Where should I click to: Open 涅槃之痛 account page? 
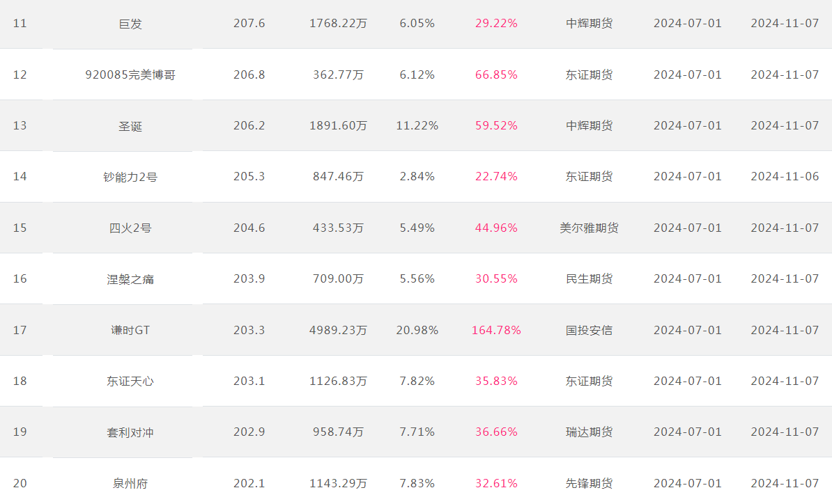tap(130, 279)
